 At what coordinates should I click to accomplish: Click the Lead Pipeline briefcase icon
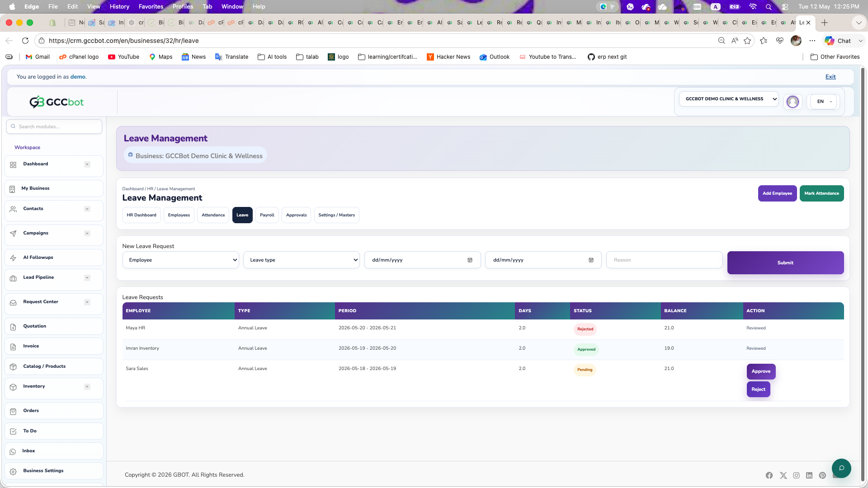coord(13,278)
